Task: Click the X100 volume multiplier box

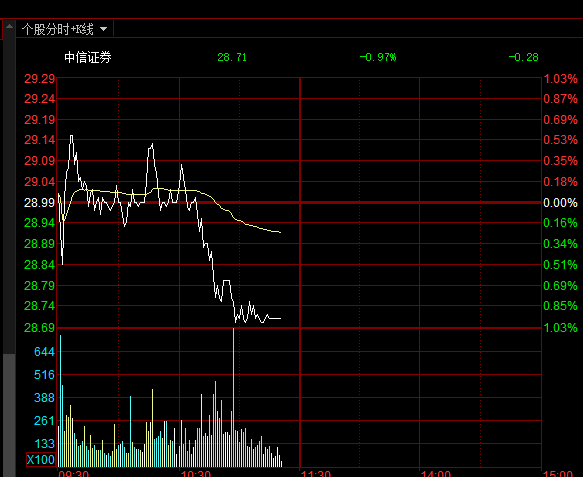Action: click(41, 460)
